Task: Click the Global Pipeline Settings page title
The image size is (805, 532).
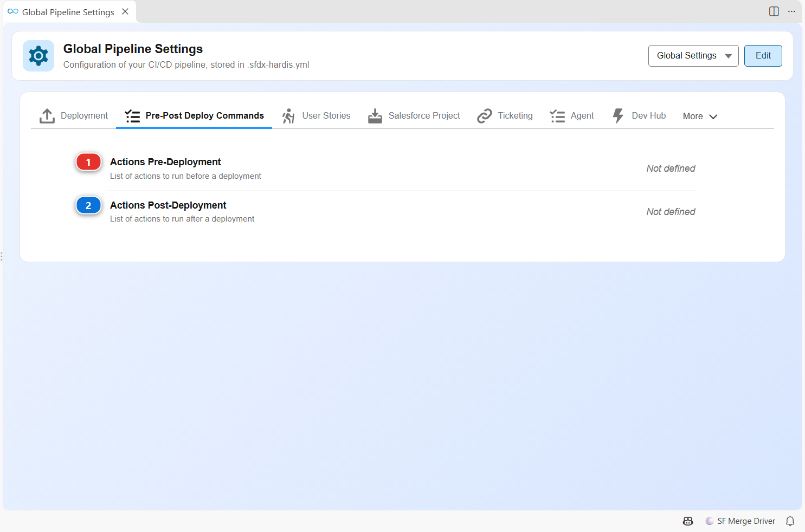Action: pos(133,49)
